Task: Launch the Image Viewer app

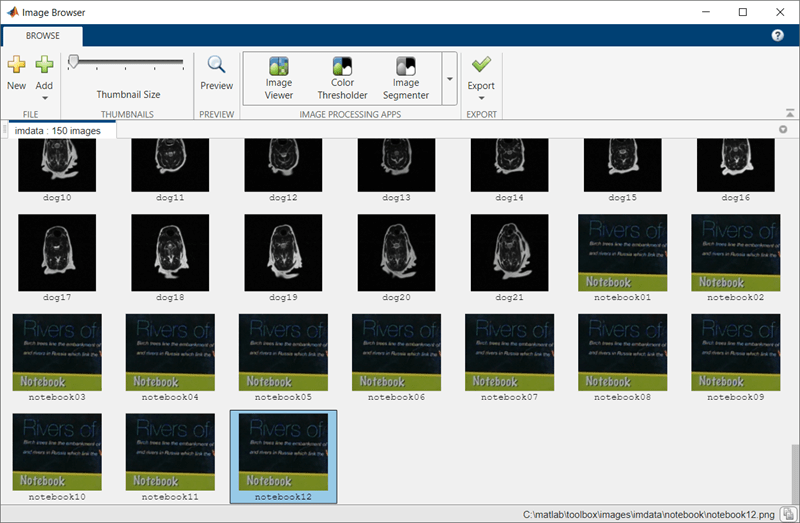Action: click(279, 78)
